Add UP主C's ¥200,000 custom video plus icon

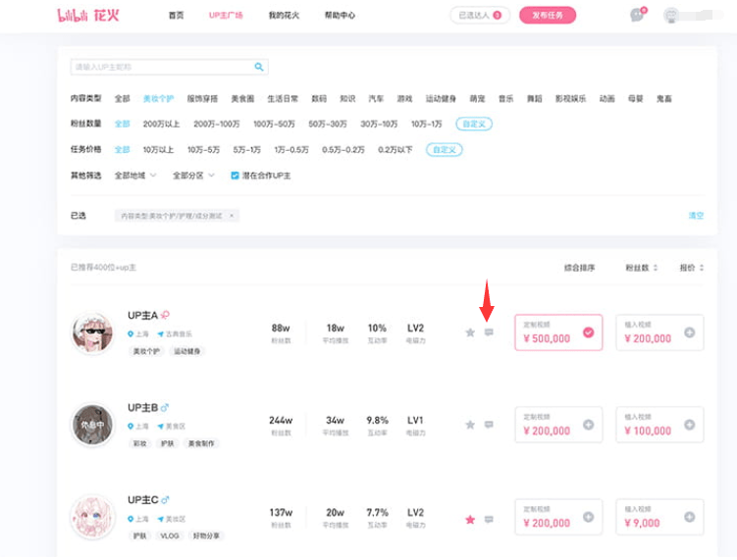(589, 517)
